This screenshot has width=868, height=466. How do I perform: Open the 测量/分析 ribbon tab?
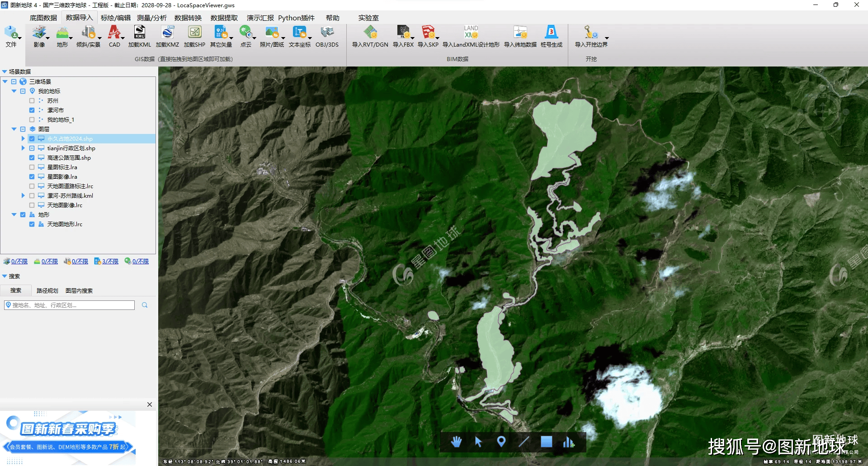(x=151, y=18)
